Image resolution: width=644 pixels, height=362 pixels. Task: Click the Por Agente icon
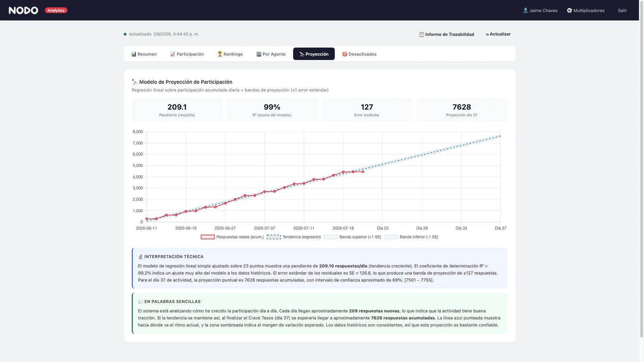tap(259, 54)
